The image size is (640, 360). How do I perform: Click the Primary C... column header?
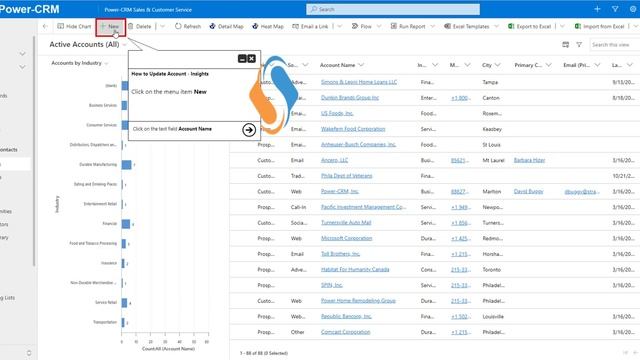point(529,65)
